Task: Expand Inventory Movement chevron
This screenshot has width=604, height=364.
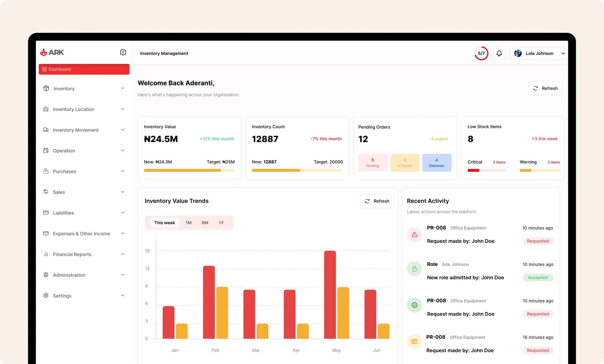Action: coord(123,130)
